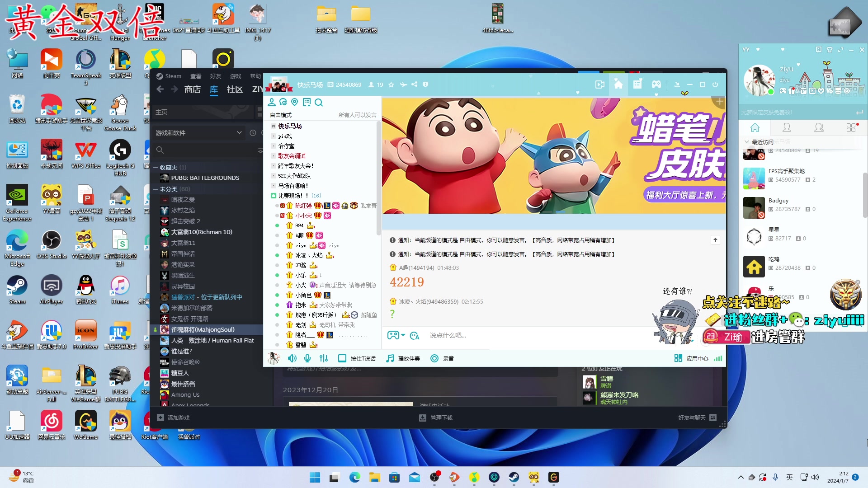Image resolution: width=868 pixels, height=488 pixels.
Task: Open FPS高手聚集地 channel in recent list
Action: (x=802, y=178)
